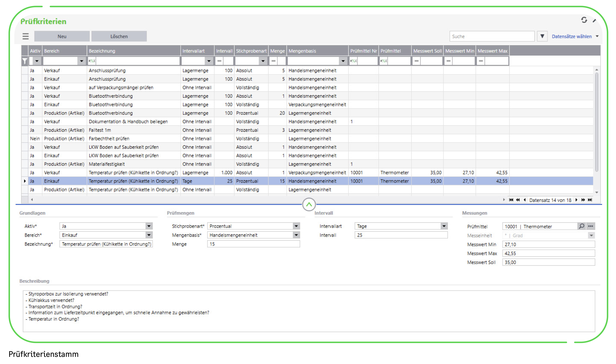Image resolution: width=616 pixels, height=364 pixels.
Task: Select row 'Dokumentation & Handbuch beilegen'
Action: (x=307, y=122)
